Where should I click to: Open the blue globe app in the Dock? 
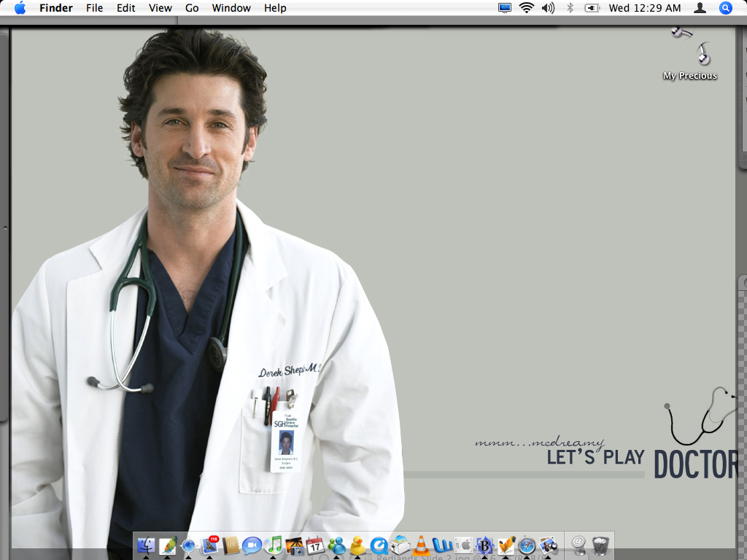188,545
